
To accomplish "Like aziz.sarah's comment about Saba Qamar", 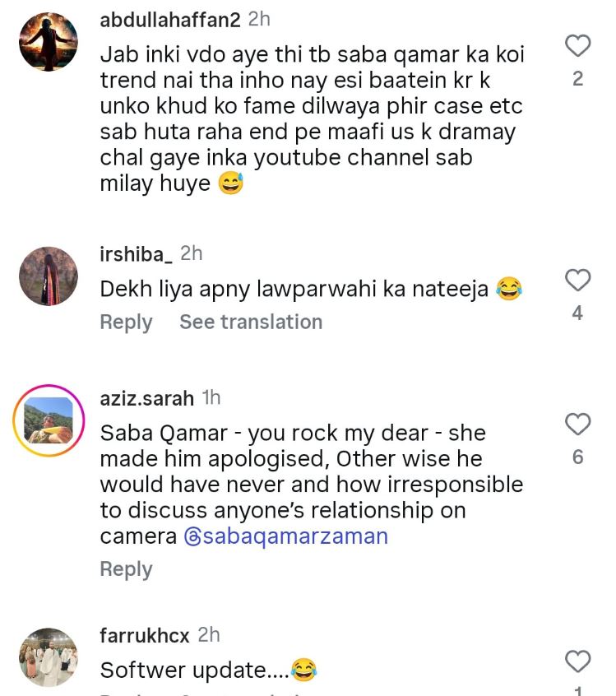I will tap(578, 424).
